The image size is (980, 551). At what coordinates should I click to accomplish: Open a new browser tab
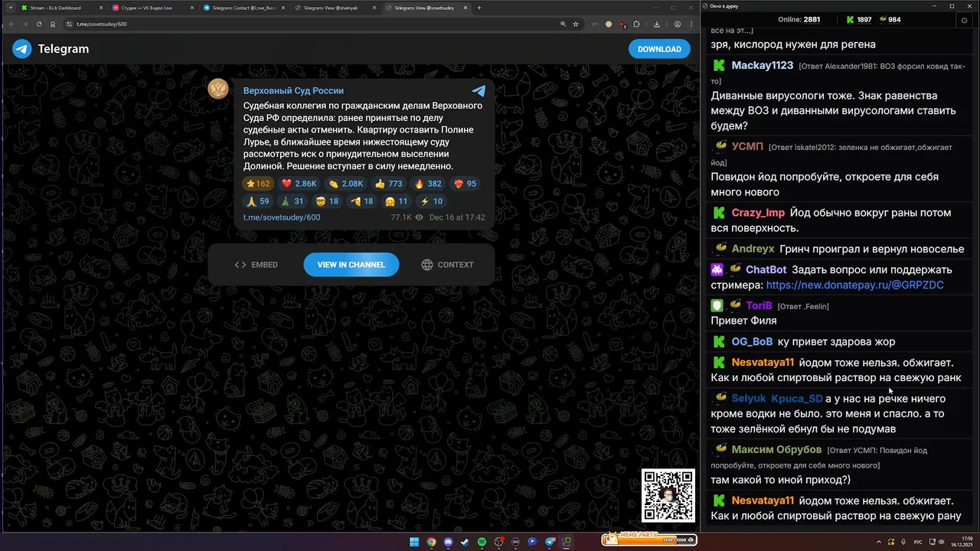[479, 8]
